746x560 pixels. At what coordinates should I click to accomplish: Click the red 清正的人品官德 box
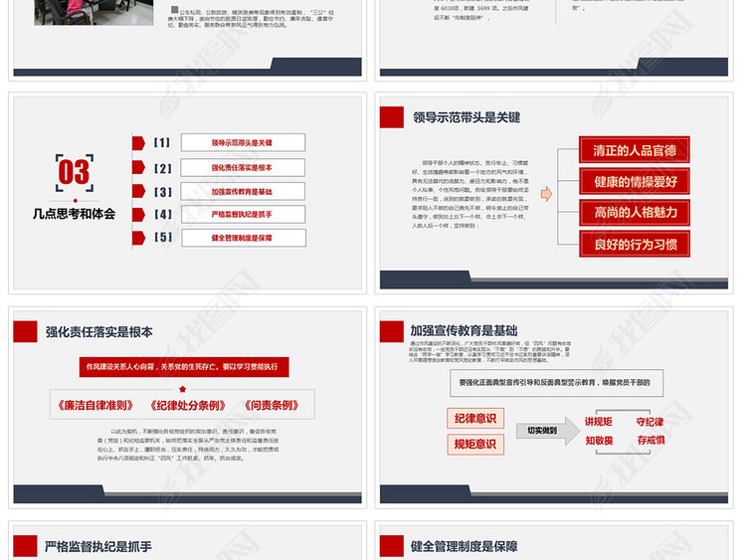[635, 151]
